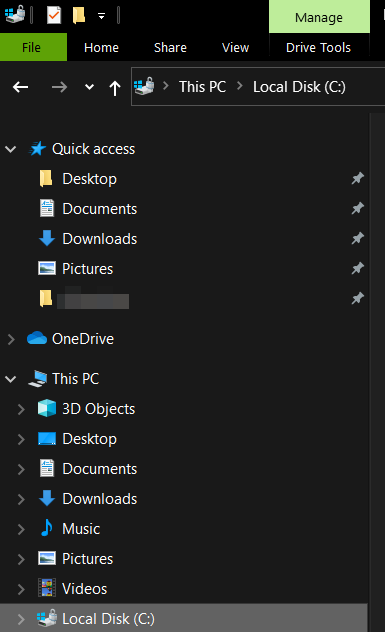Viewport: 385px width, 632px height.
Task: Click the pin icon beside Pictures in Quick access
Action: click(x=358, y=268)
